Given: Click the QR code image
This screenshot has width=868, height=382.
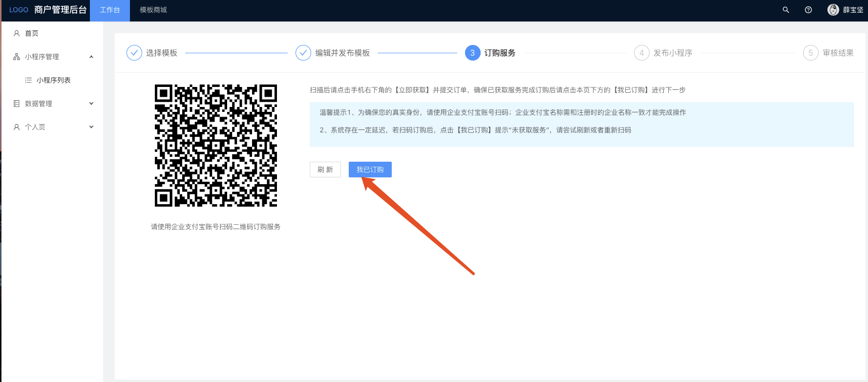Looking at the screenshot, I should [216, 146].
